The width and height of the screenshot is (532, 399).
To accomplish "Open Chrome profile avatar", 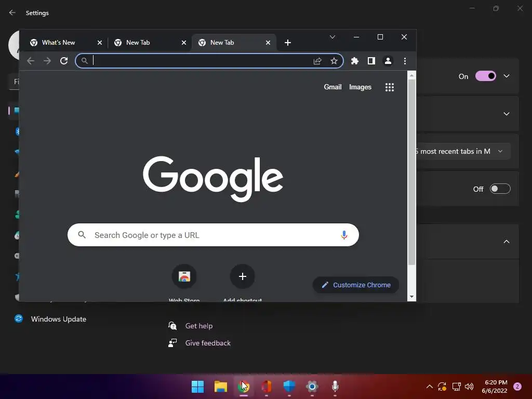I will coord(388,61).
